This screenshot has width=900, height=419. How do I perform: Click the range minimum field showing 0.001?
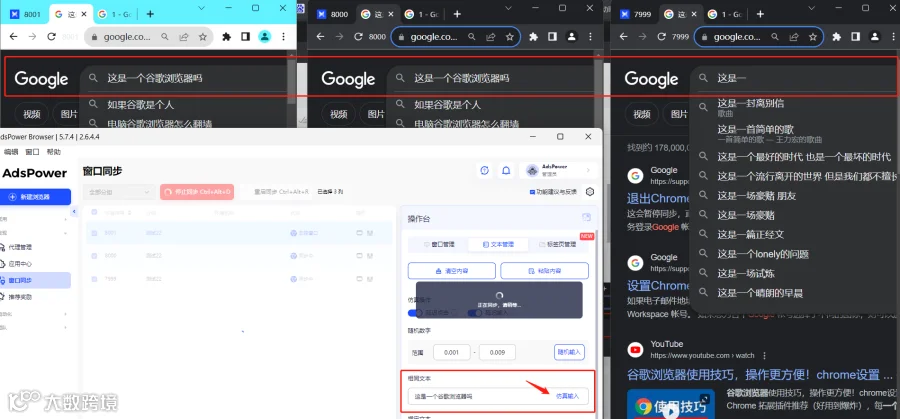coord(452,352)
